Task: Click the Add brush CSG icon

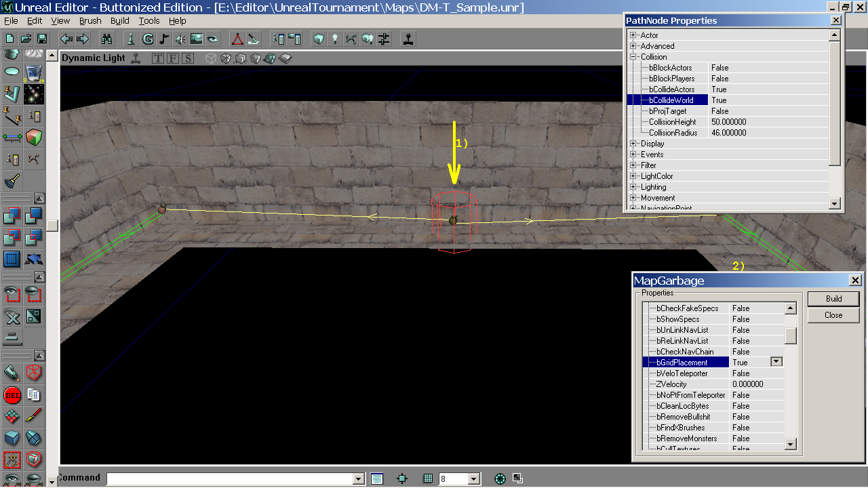Action: coord(12,216)
